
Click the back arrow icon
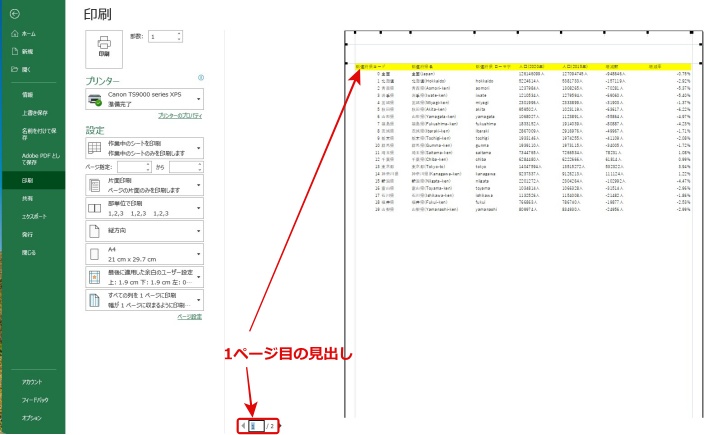[x=15, y=14]
